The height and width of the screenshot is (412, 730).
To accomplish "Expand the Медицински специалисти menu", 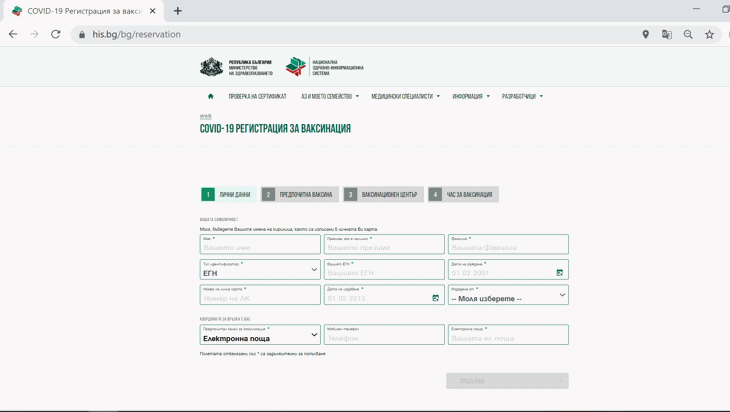I will coord(405,96).
